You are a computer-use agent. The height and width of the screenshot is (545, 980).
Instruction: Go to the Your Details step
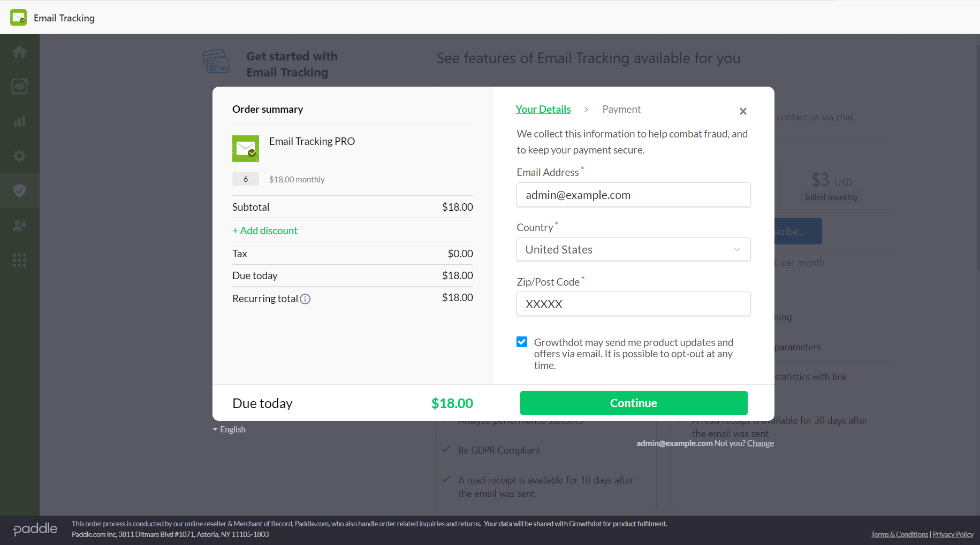pos(543,109)
